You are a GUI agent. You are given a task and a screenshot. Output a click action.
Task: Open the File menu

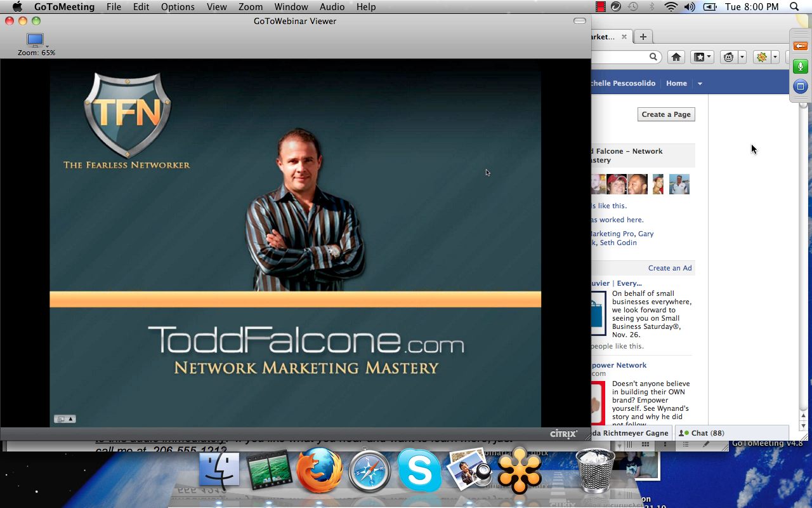click(114, 7)
